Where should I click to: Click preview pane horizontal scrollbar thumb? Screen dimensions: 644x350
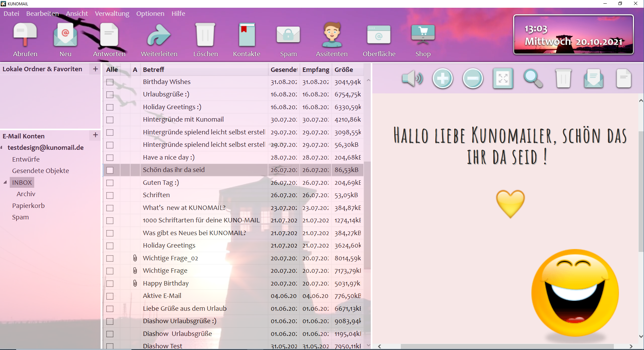coord(507,346)
